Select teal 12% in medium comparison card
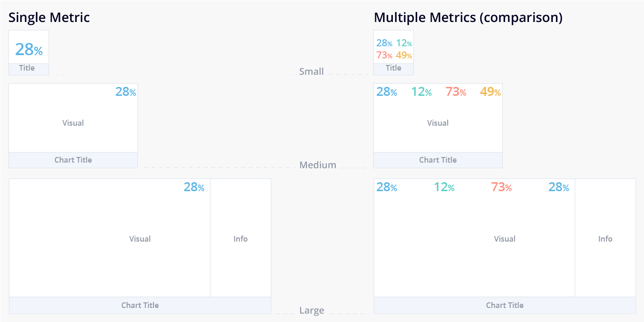 click(x=421, y=92)
